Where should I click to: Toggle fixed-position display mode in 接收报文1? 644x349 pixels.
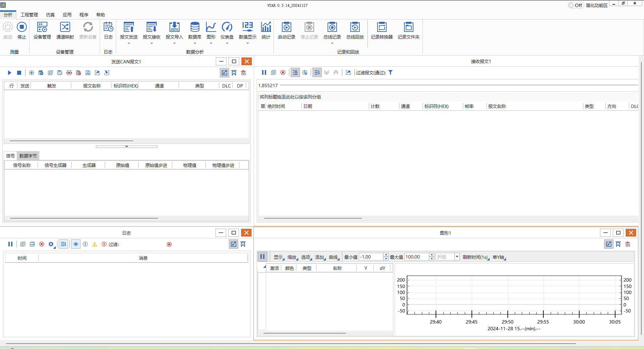tap(295, 72)
